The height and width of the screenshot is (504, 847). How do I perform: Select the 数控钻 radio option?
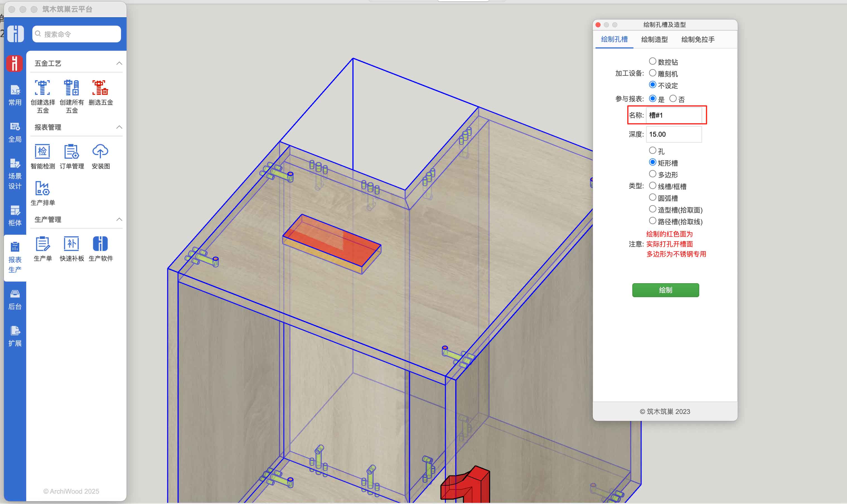click(x=652, y=62)
